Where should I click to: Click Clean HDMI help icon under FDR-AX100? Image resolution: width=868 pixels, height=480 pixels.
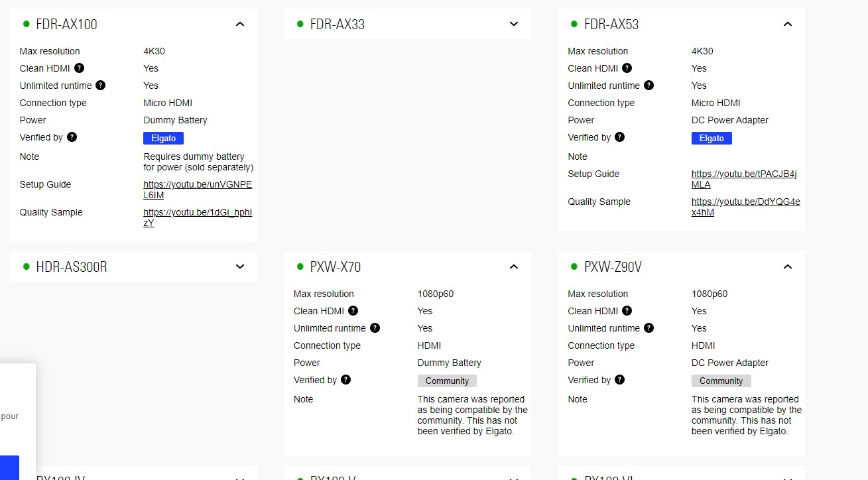pos(80,68)
